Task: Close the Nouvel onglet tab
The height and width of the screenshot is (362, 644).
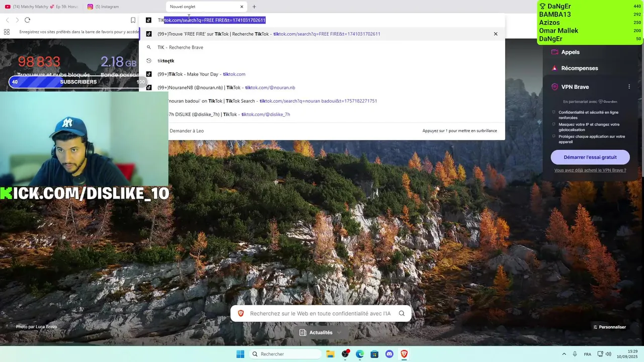Action: click(x=242, y=7)
